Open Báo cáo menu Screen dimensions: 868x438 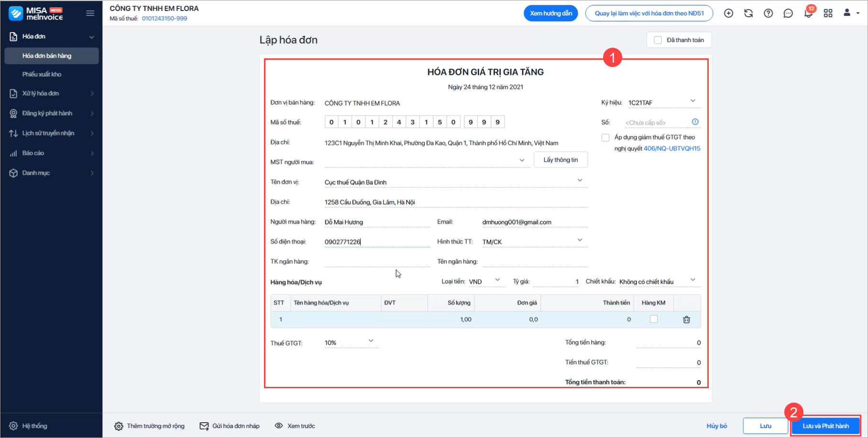click(x=52, y=153)
